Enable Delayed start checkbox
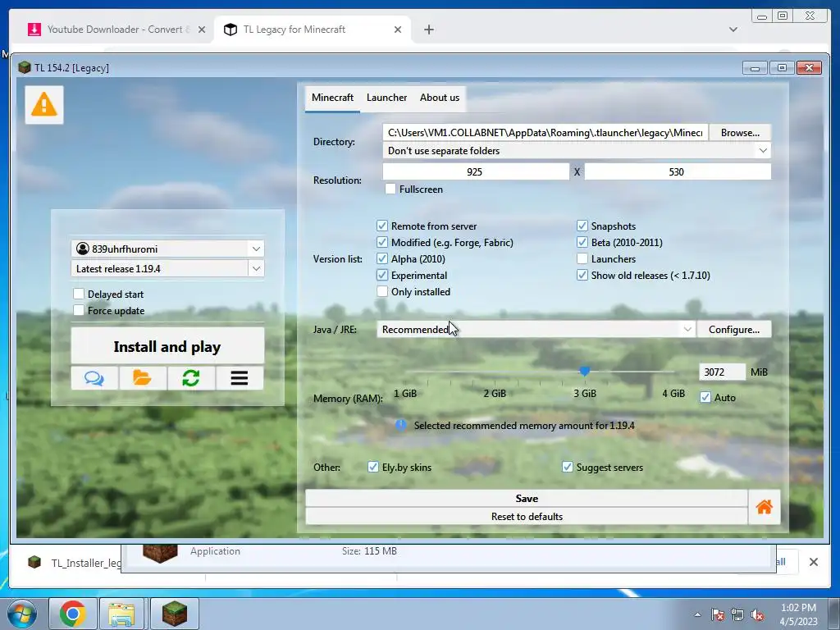 pos(79,294)
